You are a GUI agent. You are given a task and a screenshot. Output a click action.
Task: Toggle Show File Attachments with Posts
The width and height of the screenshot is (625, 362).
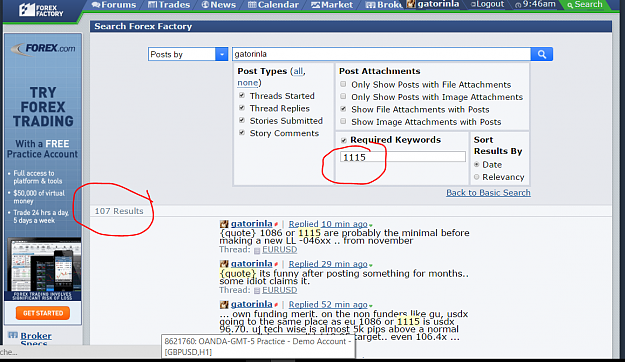[343, 109]
